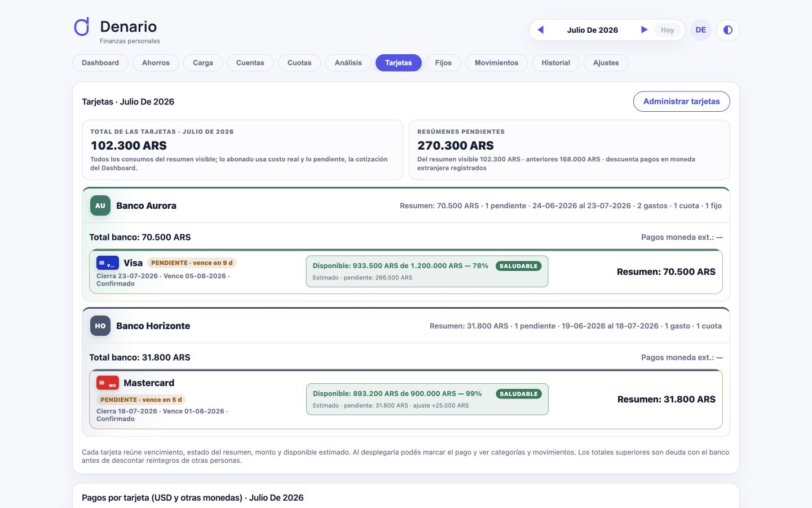Viewport: 812px width, 508px height.
Task: Click the Hoy button
Action: [x=668, y=30]
